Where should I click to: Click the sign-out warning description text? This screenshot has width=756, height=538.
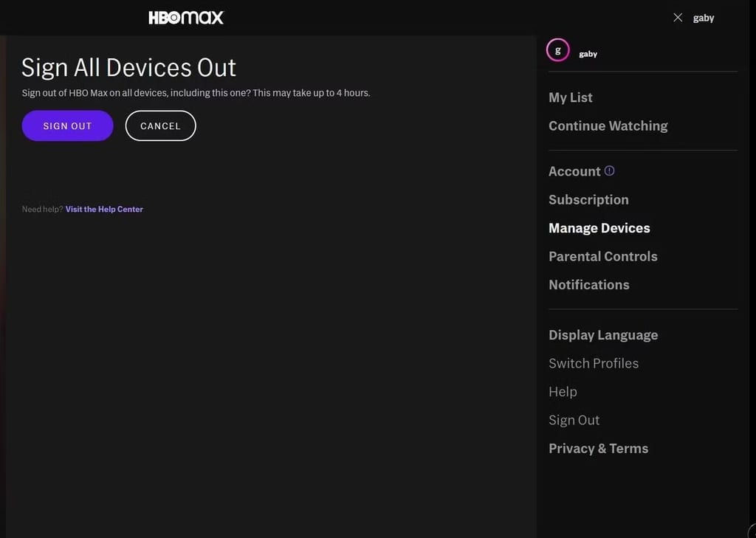(x=196, y=93)
